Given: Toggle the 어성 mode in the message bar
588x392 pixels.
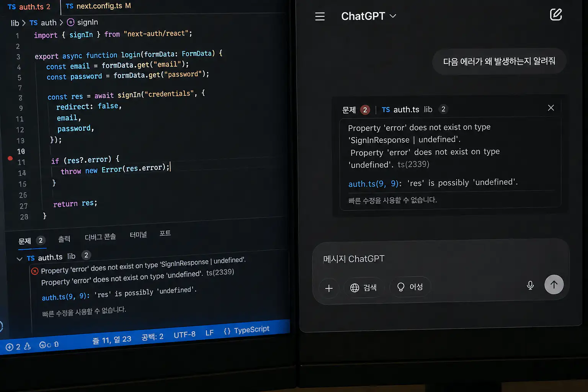Looking at the screenshot, I should [x=410, y=287].
